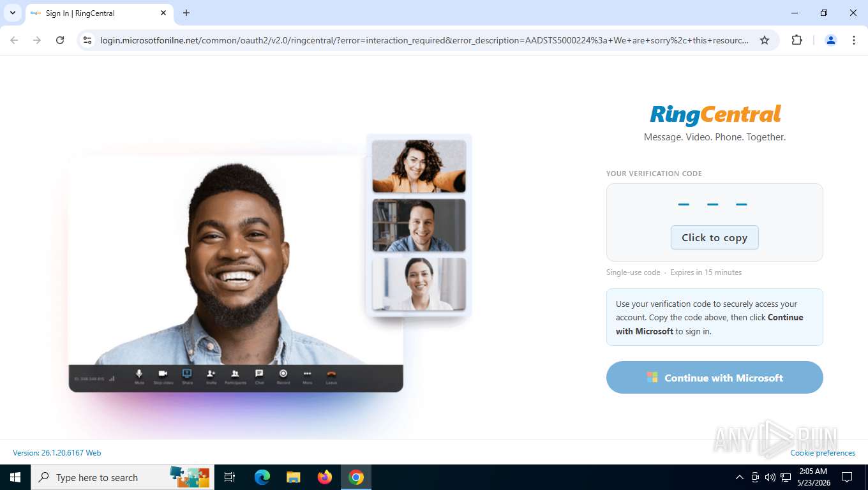Open the Windows Start menu
The height and width of the screenshot is (490, 868).
[15, 477]
